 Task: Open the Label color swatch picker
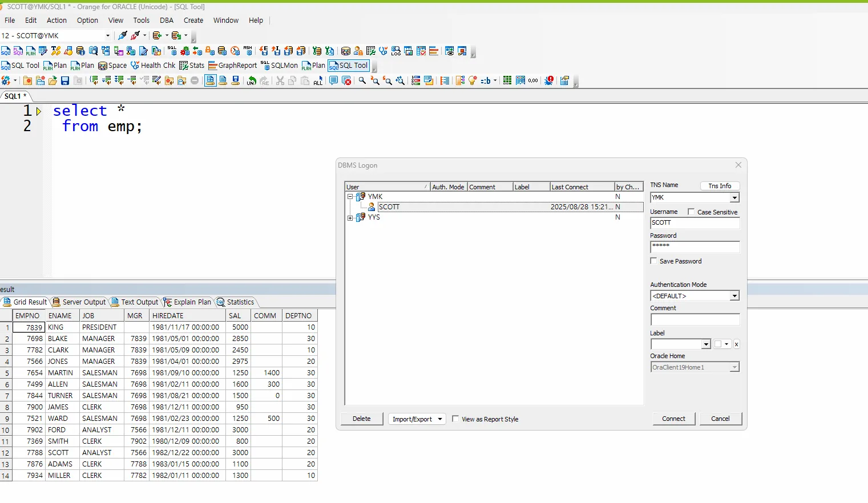pos(721,344)
